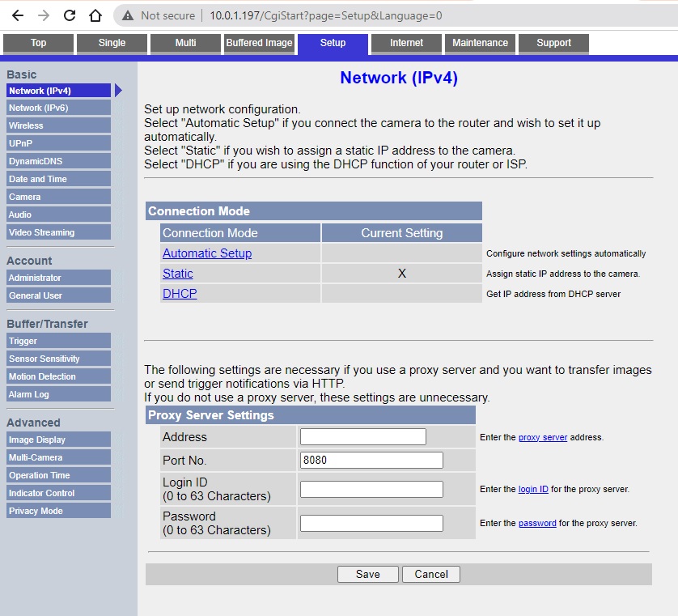Cancel the network settings changes
The height and width of the screenshot is (616, 678).
click(x=431, y=575)
